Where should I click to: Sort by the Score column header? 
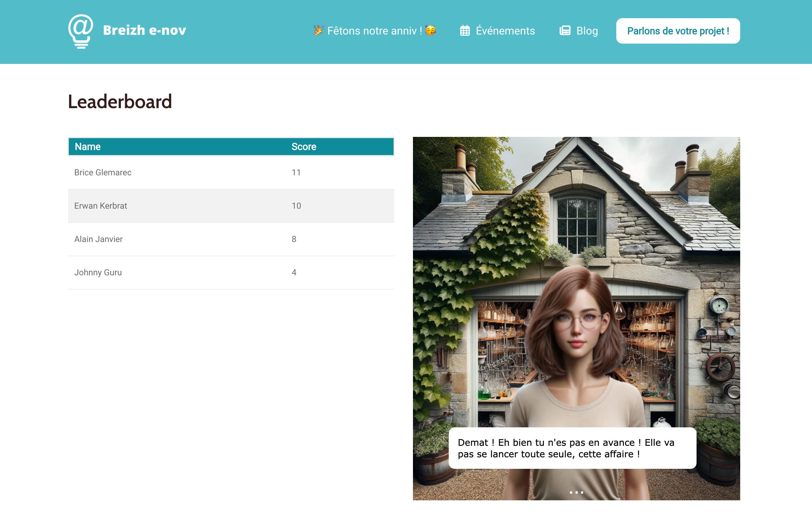[x=304, y=147]
